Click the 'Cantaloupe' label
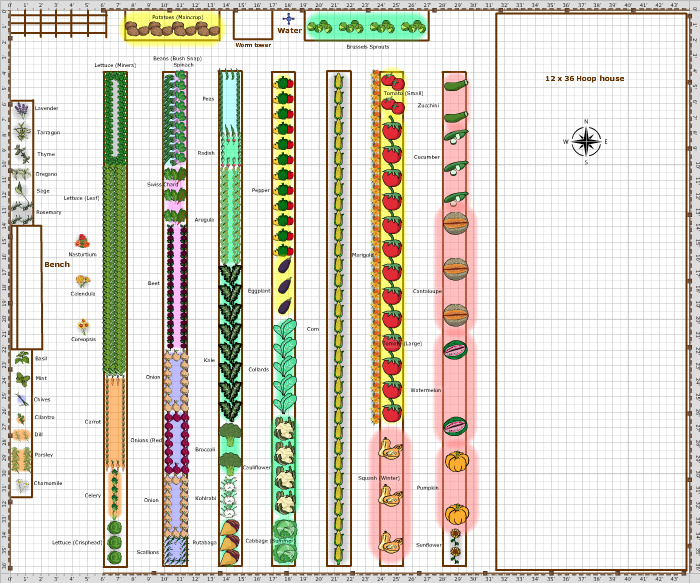700x583 pixels. (x=427, y=291)
